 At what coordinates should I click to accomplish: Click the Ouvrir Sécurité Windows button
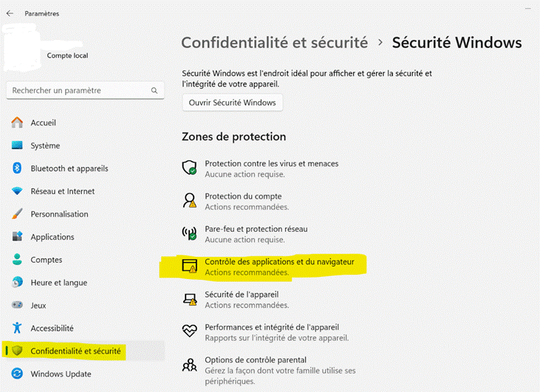tap(233, 103)
